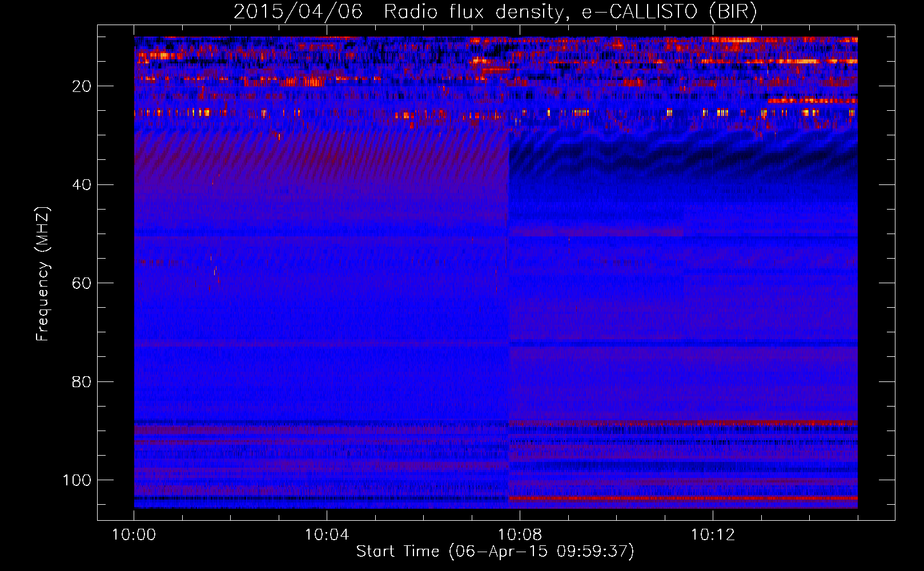924x571 pixels.
Task: Click the '10:00' time tick label
Action: point(134,535)
